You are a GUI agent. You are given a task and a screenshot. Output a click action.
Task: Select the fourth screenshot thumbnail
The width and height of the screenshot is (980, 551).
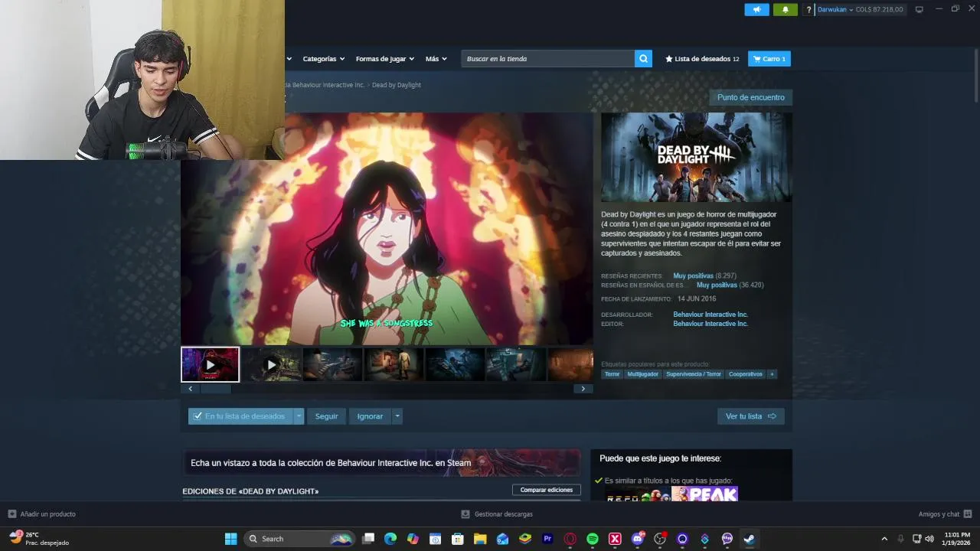394,364
